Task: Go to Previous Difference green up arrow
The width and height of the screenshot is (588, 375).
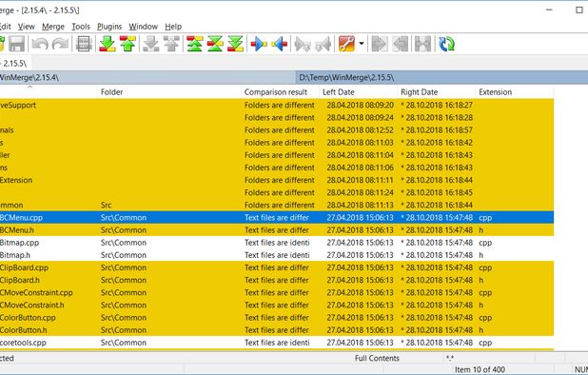Action: click(x=127, y=44)
